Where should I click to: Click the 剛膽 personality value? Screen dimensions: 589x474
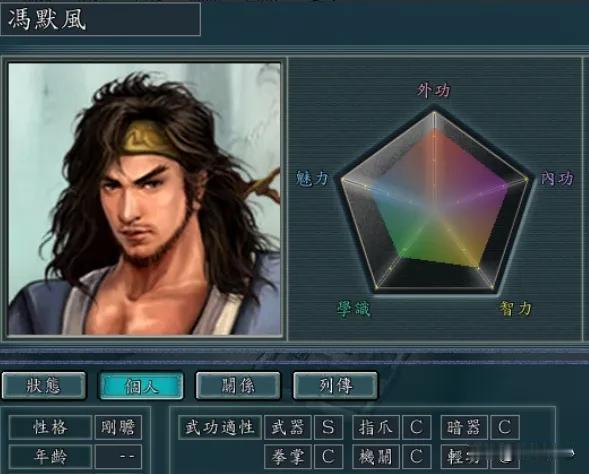point(118,427)
